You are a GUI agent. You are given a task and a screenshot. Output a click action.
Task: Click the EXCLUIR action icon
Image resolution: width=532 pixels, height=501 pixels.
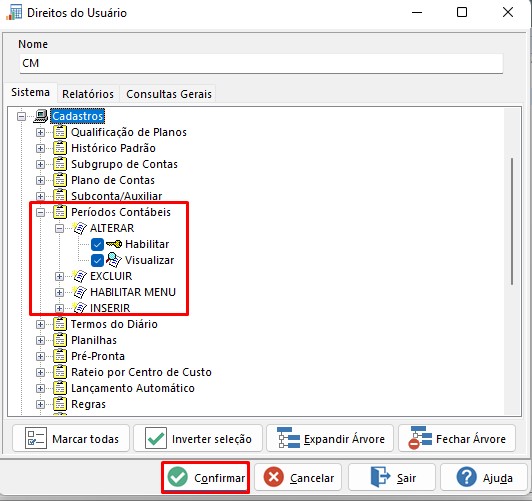[80, 276]
